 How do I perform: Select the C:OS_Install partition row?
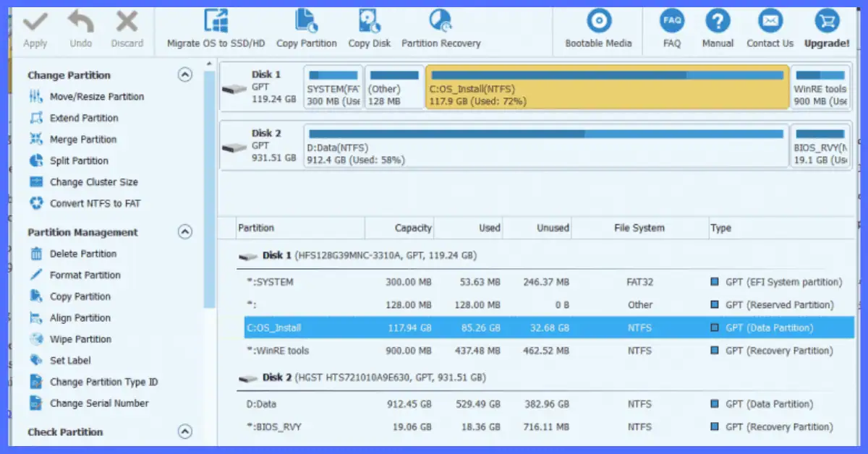click(550, 327)
